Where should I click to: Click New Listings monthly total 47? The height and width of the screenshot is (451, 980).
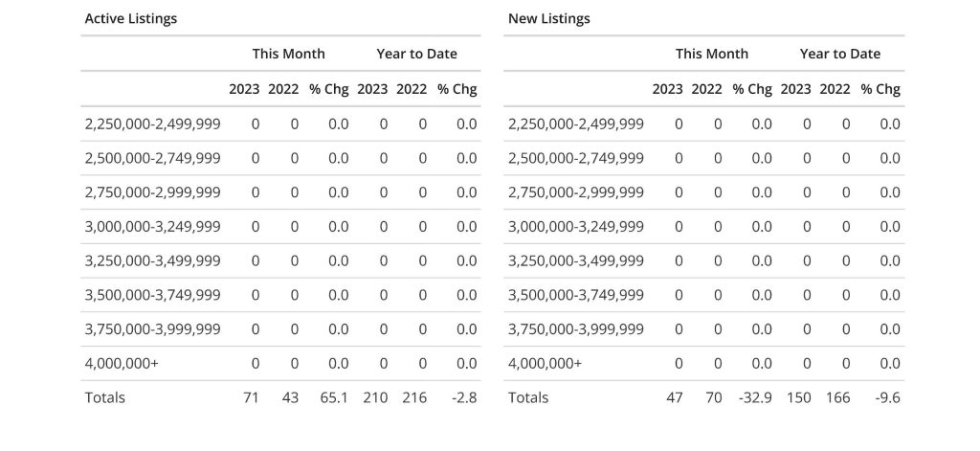675,397
